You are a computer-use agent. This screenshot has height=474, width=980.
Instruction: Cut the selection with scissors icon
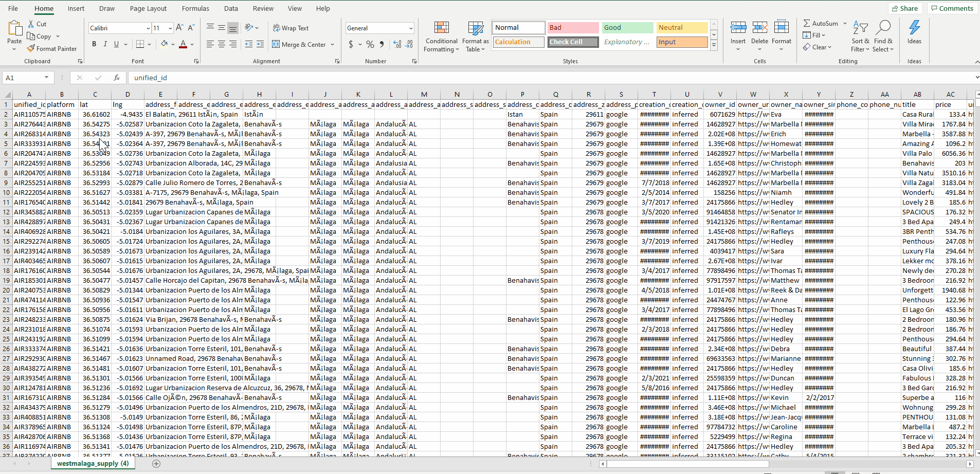click(31, 24)
